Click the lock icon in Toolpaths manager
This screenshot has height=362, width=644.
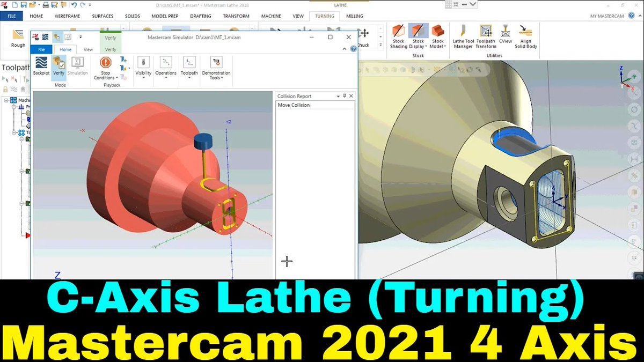[5, 90]
